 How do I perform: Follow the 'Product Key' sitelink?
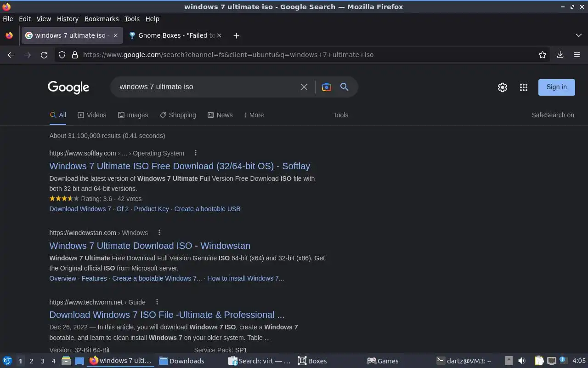pyautogui.click(x=152, y=209)
